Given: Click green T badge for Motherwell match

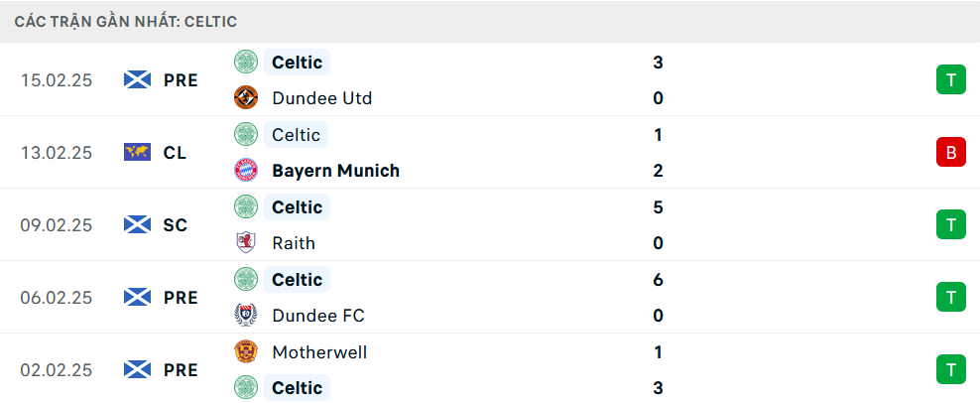Looking at the screenshot, I should click(950, 370).
